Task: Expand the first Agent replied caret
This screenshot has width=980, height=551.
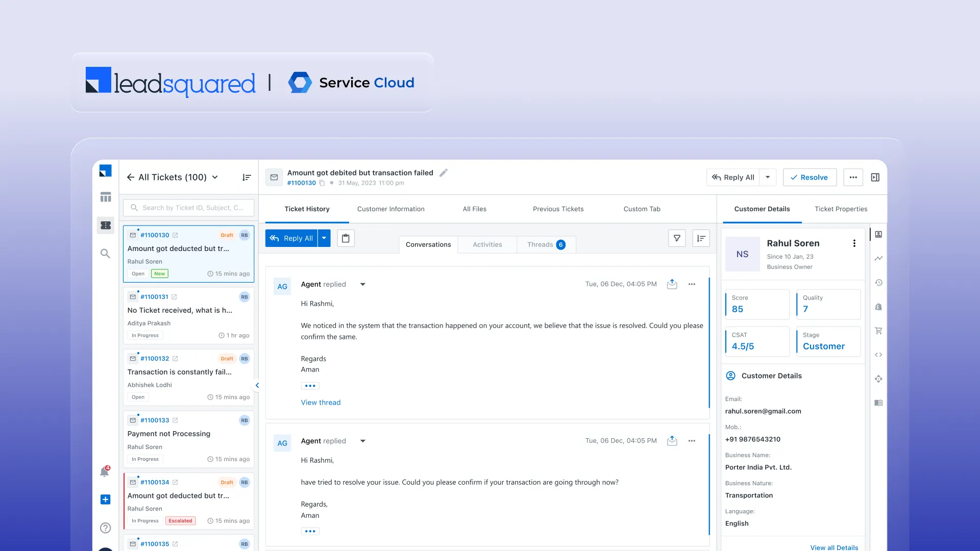Action: [363, 284]
